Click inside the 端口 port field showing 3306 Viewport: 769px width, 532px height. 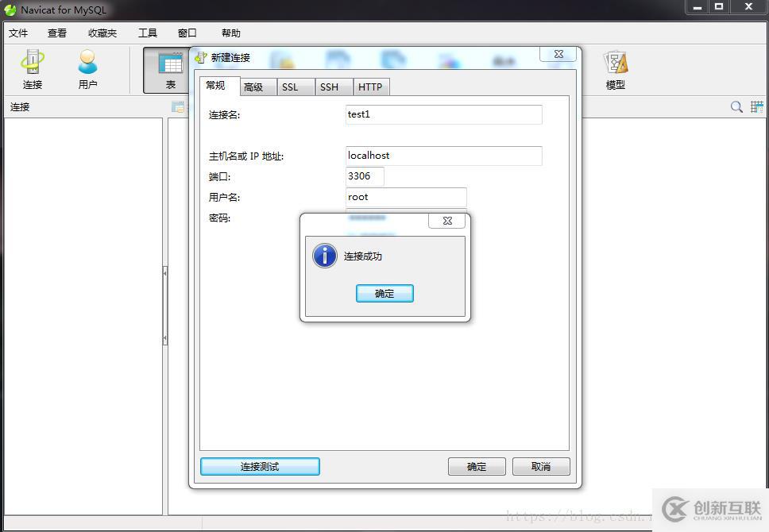364,176
